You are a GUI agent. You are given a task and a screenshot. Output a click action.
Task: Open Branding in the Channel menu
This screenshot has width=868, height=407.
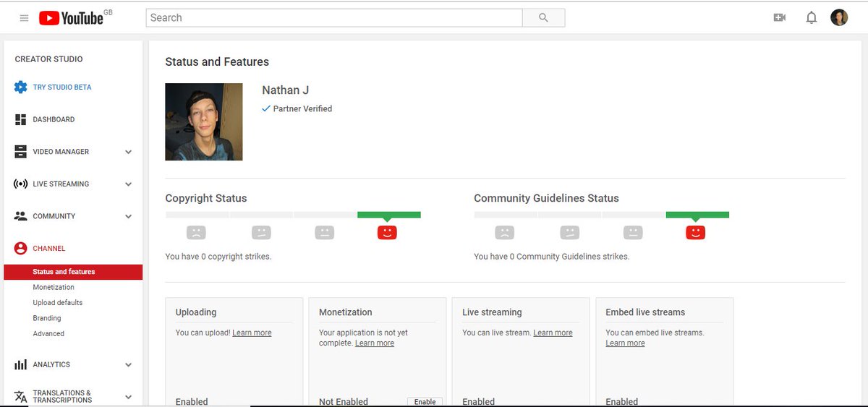point(47,318)
